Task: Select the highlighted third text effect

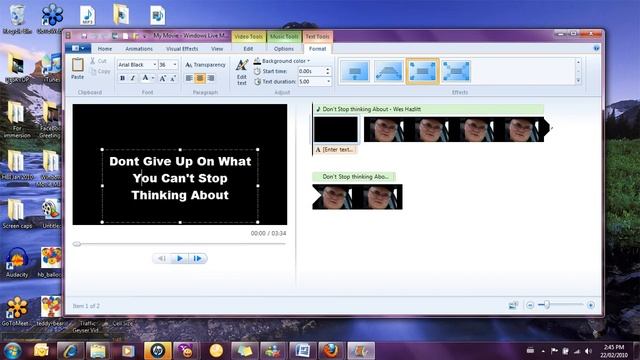Action: 422,71
